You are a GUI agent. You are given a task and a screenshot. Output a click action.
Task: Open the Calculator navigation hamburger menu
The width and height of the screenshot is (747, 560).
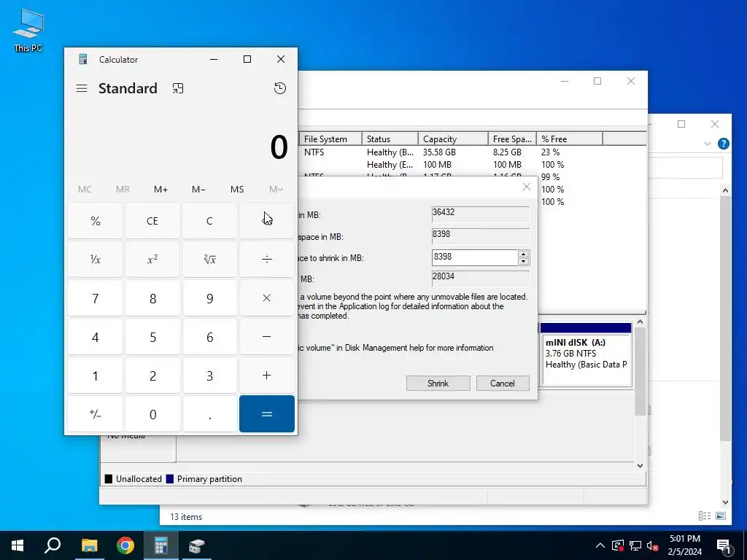click(82, 88)
